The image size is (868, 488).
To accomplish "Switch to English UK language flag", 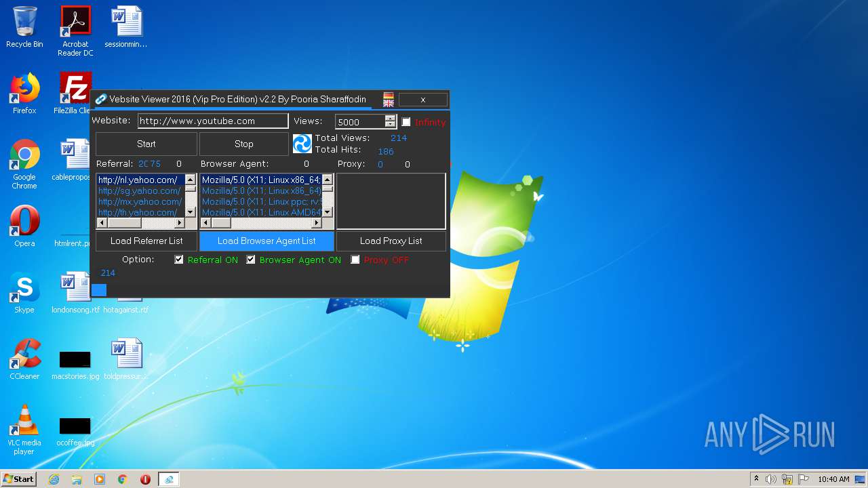I will tap(389, 103).
